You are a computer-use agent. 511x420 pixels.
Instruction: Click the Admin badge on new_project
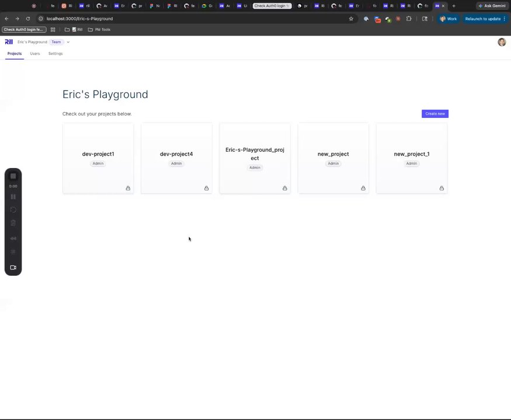[333, 163]
